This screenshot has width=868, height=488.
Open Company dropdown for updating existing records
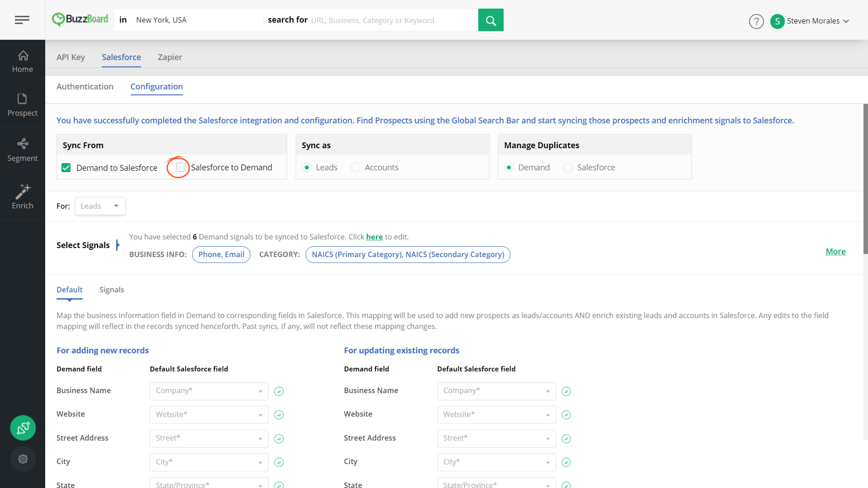point(496,391)
